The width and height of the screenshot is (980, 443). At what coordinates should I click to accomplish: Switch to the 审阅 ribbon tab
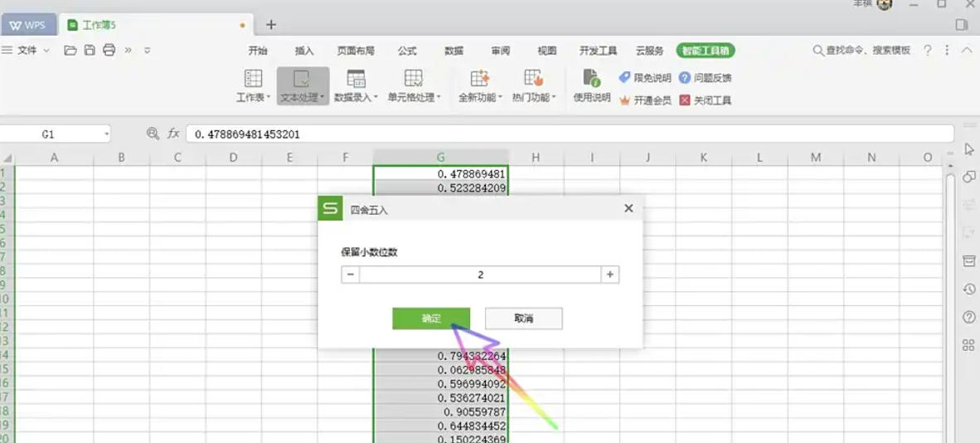click(500, 51)
